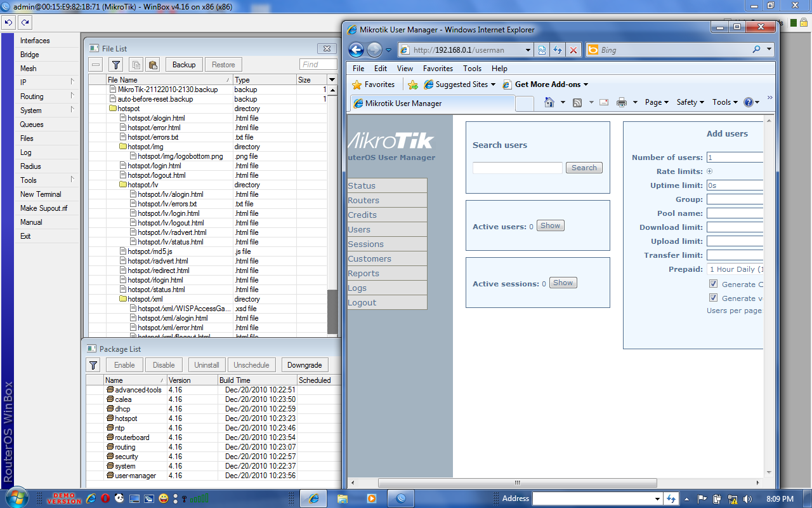Click the Internet Explorer back arrow button

(356, 50)
